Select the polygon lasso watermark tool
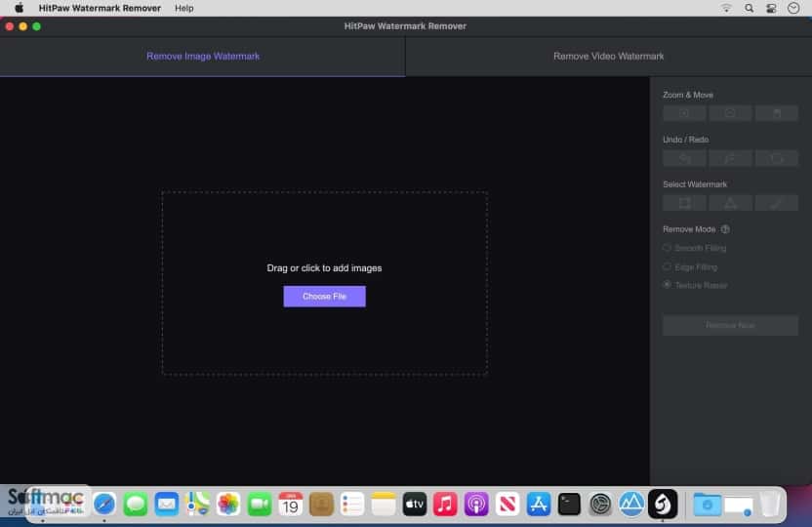This screenshot has height=527, width=812. (730, 203)
